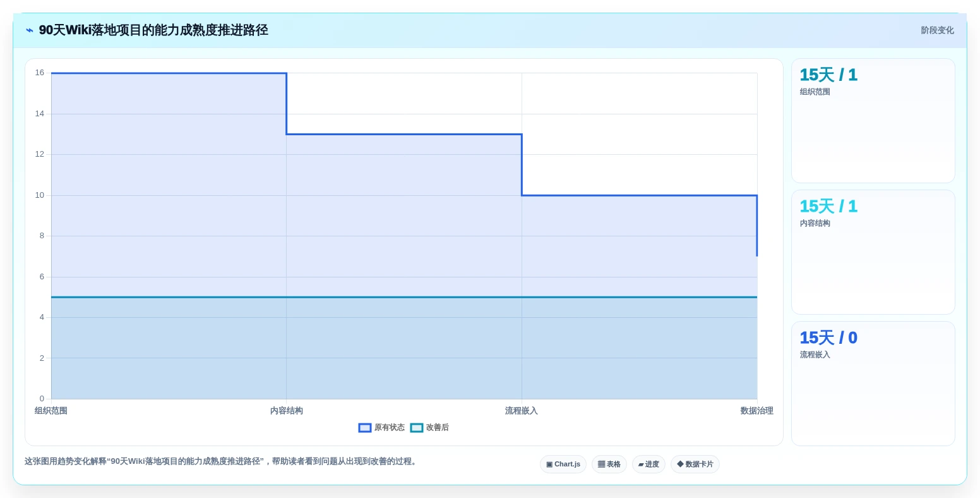
Task: Click the 阶段变化 label in header
Action: [938, 30]
